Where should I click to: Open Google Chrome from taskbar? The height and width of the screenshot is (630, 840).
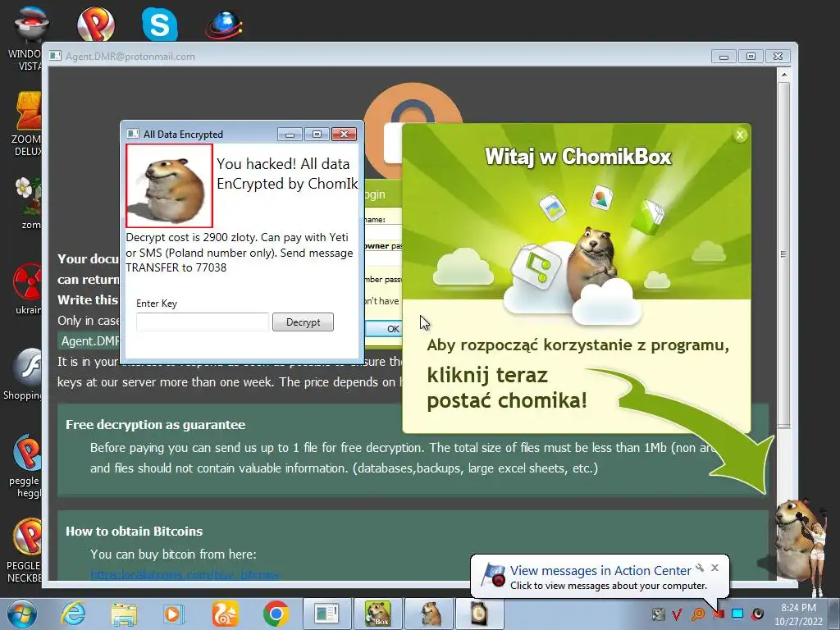pos(276,614)
